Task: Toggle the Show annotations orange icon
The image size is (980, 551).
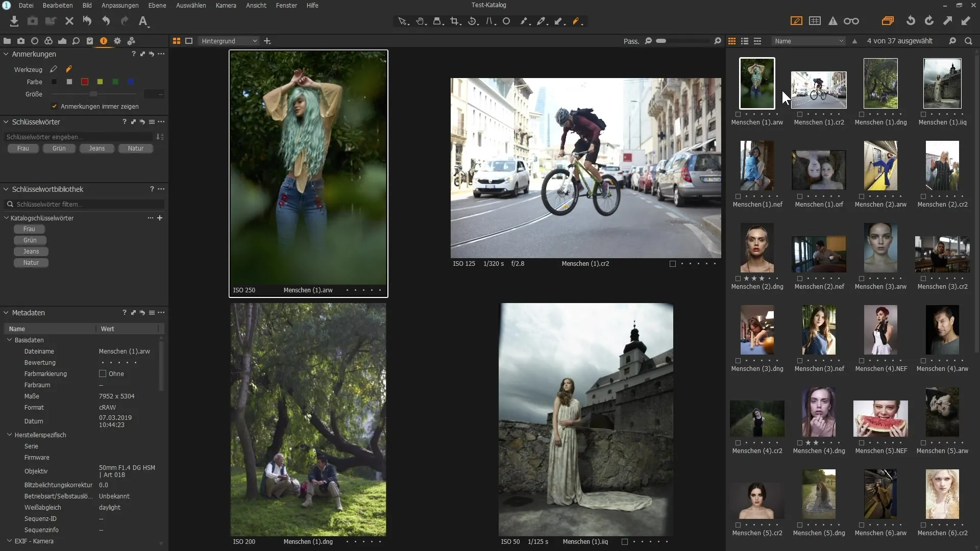Action: [796, 21]
